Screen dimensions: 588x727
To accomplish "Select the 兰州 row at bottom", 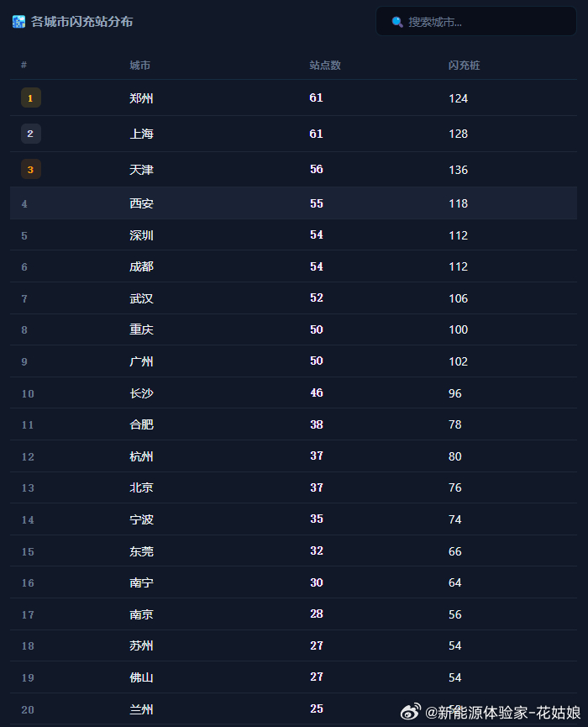I will click(293, 709).
